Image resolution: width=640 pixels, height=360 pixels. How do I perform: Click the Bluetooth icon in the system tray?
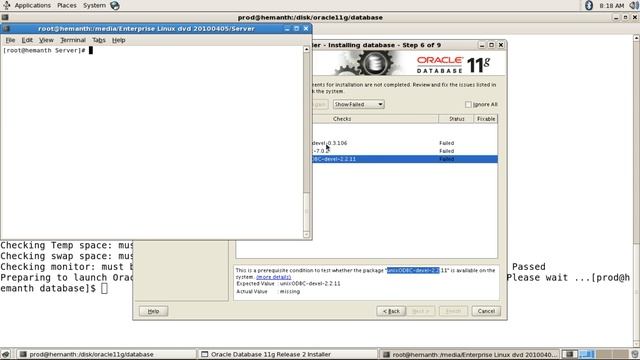589,5
